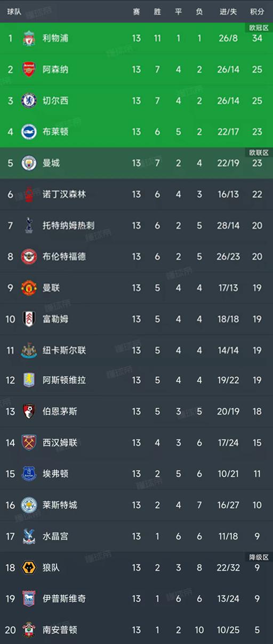Click the 积分 column header
This screenshot has height=644, width=273.
tap(257, 11)
